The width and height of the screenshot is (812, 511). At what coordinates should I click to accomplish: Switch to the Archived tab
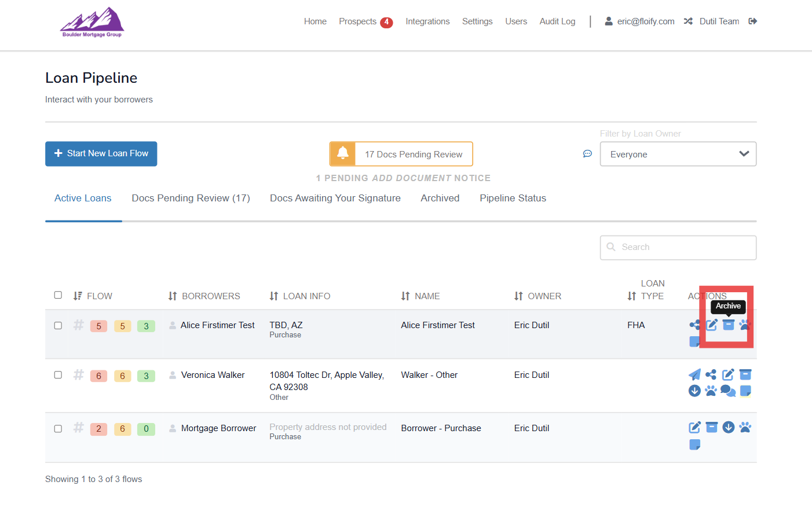point(440,198)
